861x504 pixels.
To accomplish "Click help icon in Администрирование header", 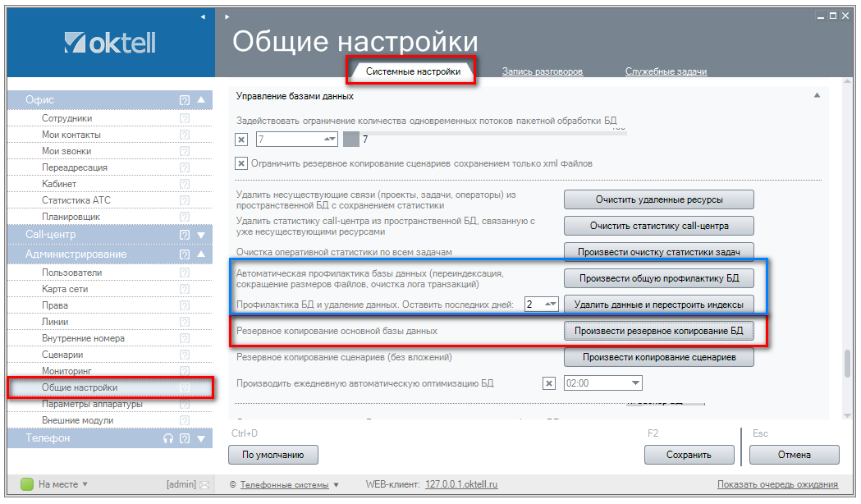I will click(185, 254).
